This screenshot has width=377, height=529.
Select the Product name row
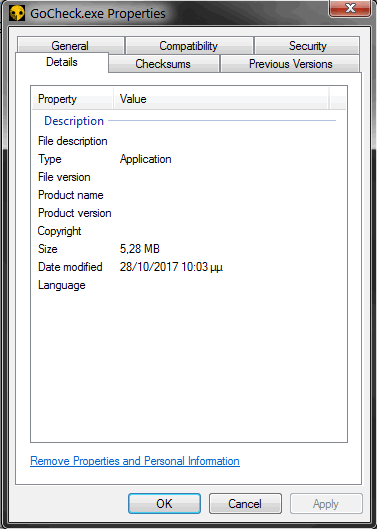tap(189, 195)
